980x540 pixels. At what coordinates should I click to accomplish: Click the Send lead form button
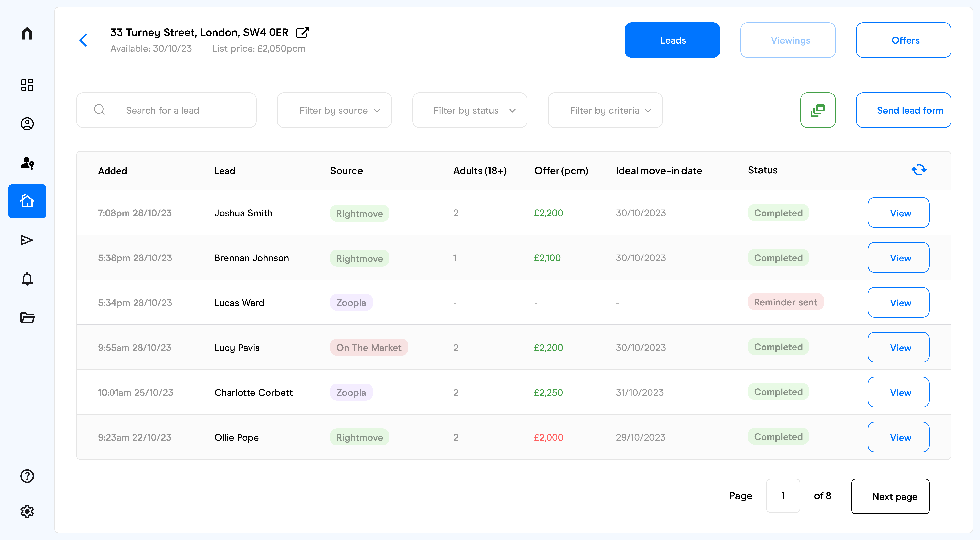[x=904, y=110]
